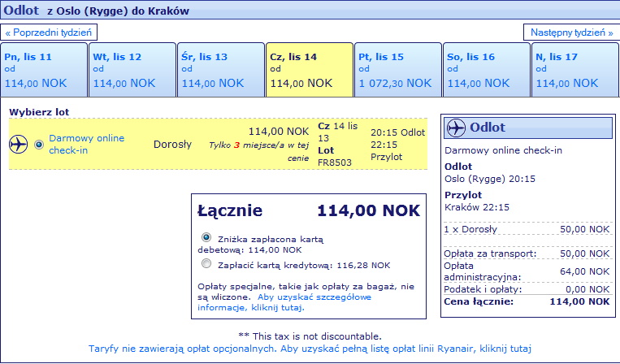
Task: Open the Ryanair full fee list link
Action: point(310,349)
